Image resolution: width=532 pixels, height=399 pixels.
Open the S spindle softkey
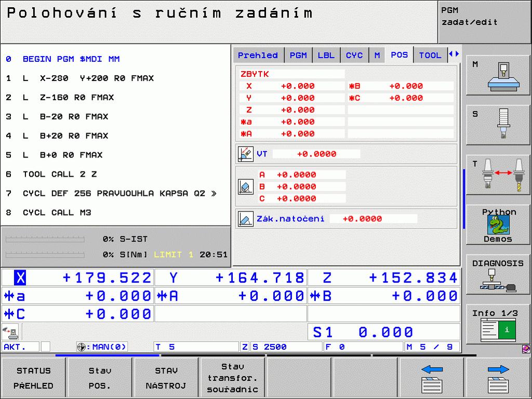coord(498,125)
